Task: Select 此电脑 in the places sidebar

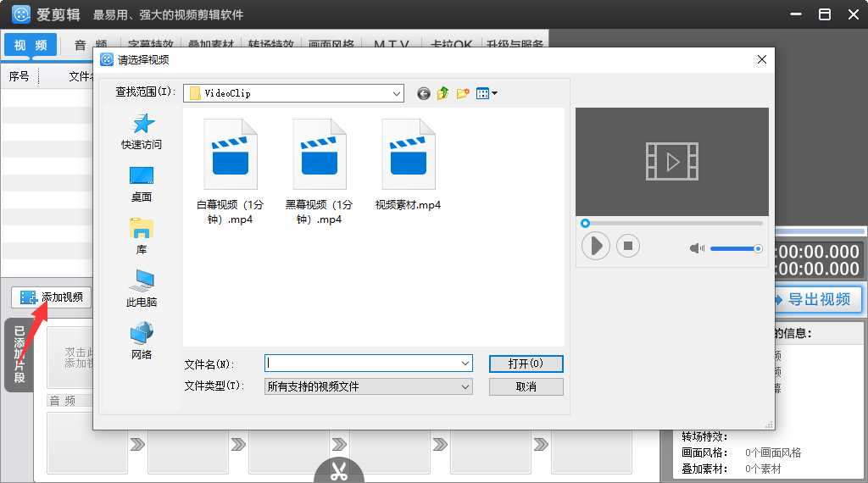Action: 142,288
